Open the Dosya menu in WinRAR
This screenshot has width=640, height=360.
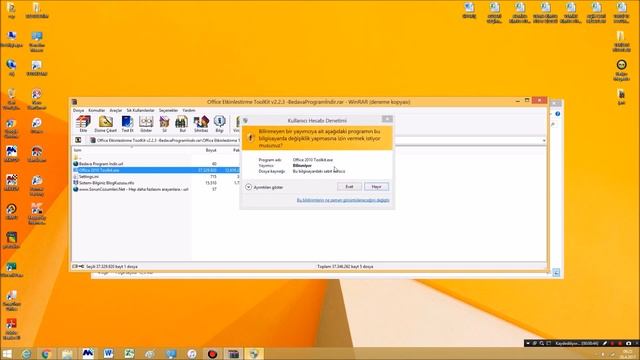78,110
